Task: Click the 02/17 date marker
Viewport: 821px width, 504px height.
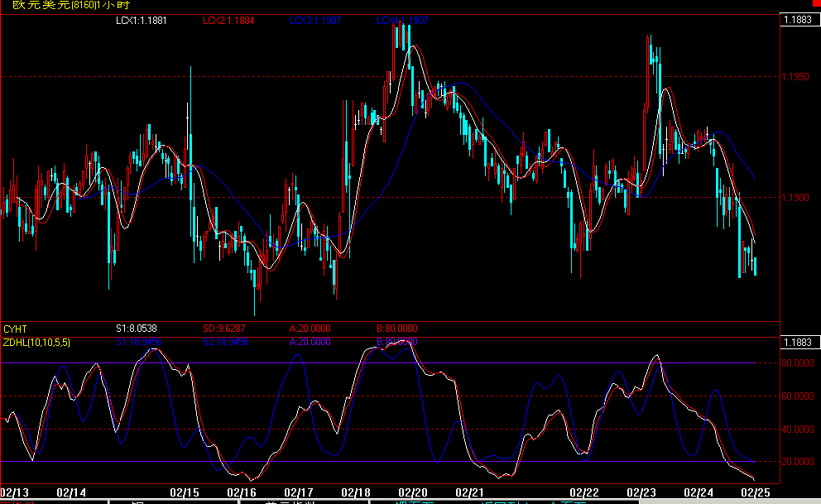Action: coord(299,492)
